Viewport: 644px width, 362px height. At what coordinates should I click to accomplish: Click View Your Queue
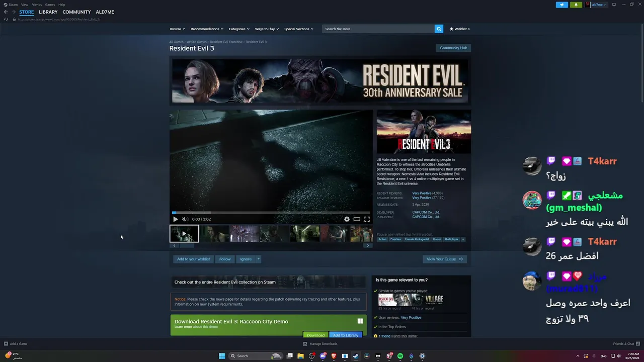pyautogui.click(x=445, y=259)
